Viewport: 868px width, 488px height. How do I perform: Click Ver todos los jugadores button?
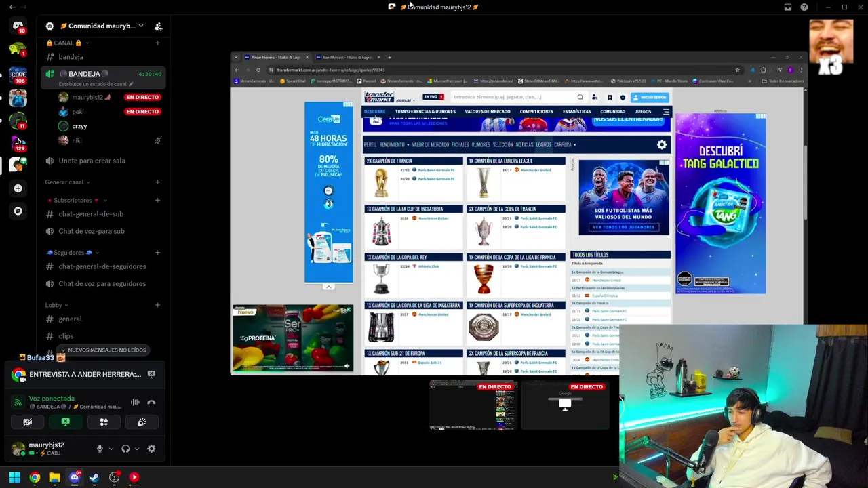tap(623, 227)
